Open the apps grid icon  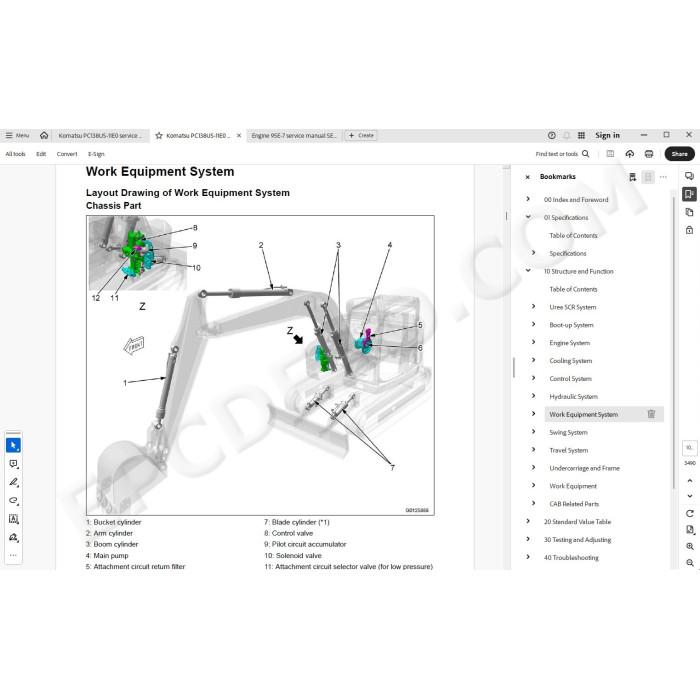tap(581, 135)
